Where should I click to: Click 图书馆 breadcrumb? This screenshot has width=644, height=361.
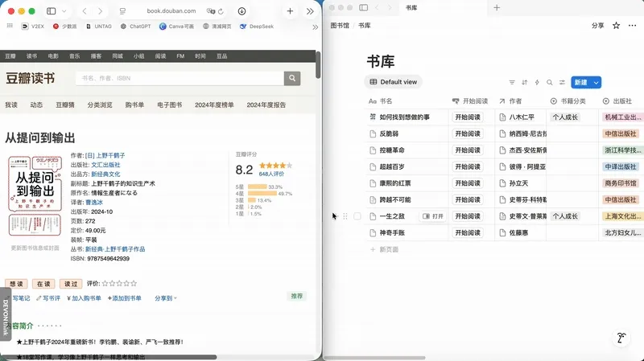pyautogui.click(x=340, y=26)
